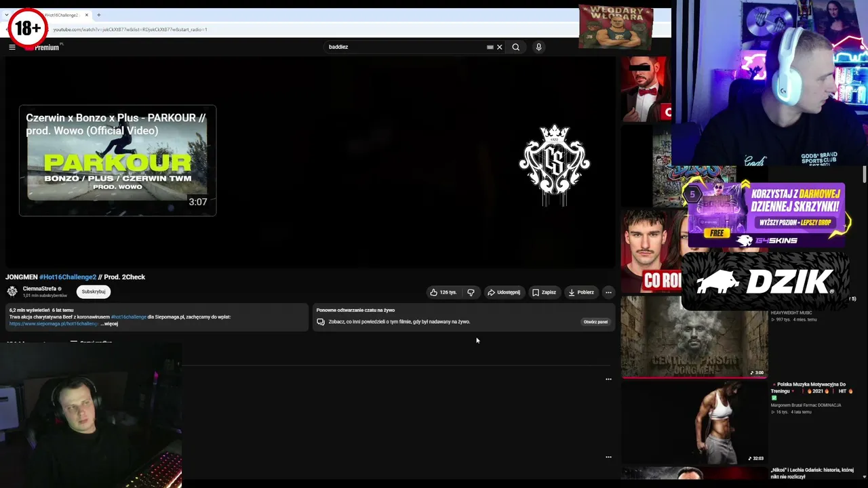This screenshot has width=868, height=488.
Task: Click the Włodary Włodara image overlay
Action: pos(616,27)
